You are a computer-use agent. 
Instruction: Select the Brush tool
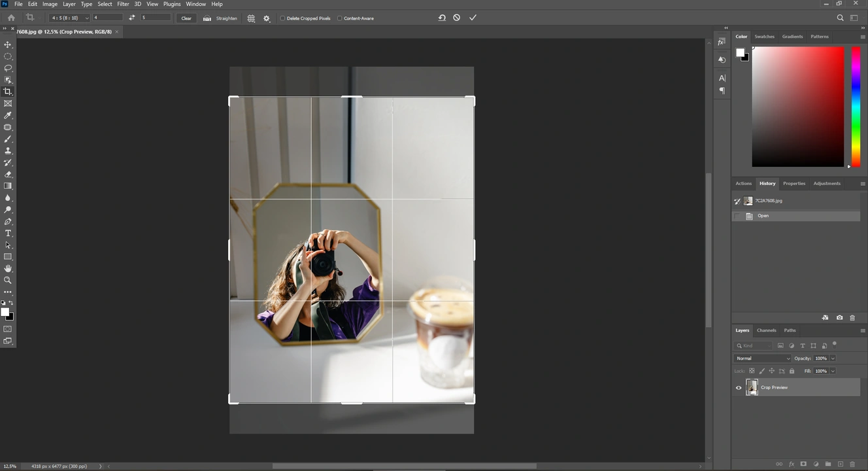pos(8,139)
